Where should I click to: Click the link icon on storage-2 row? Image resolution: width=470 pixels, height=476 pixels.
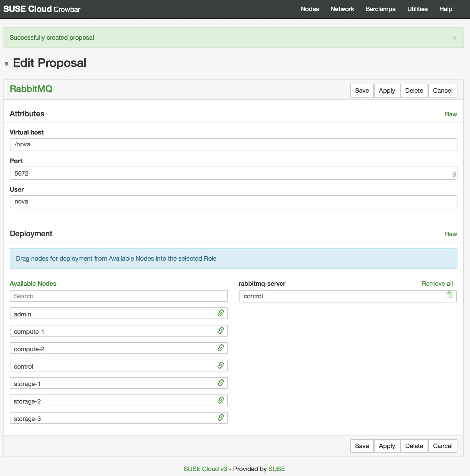coord(221,400)
